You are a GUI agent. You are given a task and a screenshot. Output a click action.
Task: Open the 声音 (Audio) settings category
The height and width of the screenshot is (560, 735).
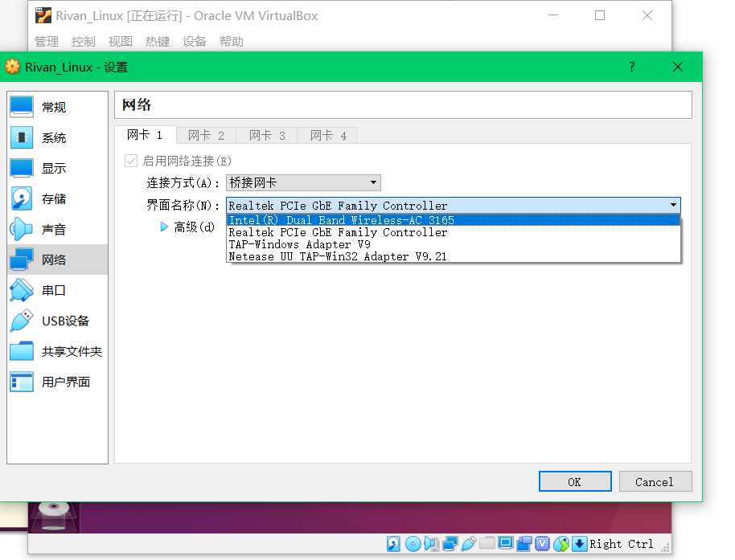pyautogui.click(x=57, y=230)
